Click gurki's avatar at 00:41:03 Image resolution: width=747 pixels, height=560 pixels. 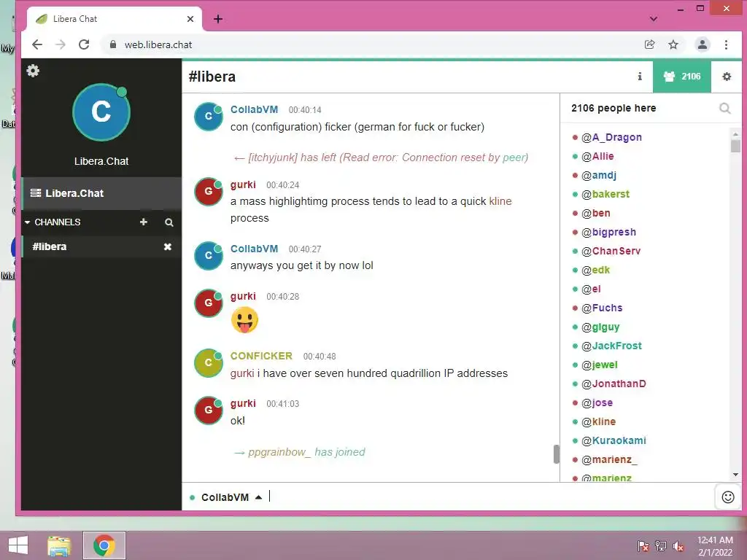coord(208,410)
